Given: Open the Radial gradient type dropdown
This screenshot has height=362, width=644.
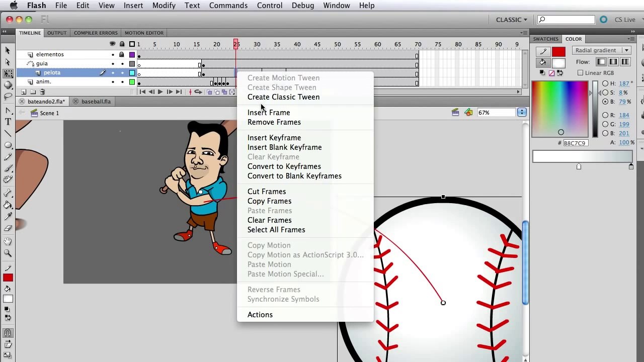Looking at the screenshot, I should point(602,50).
